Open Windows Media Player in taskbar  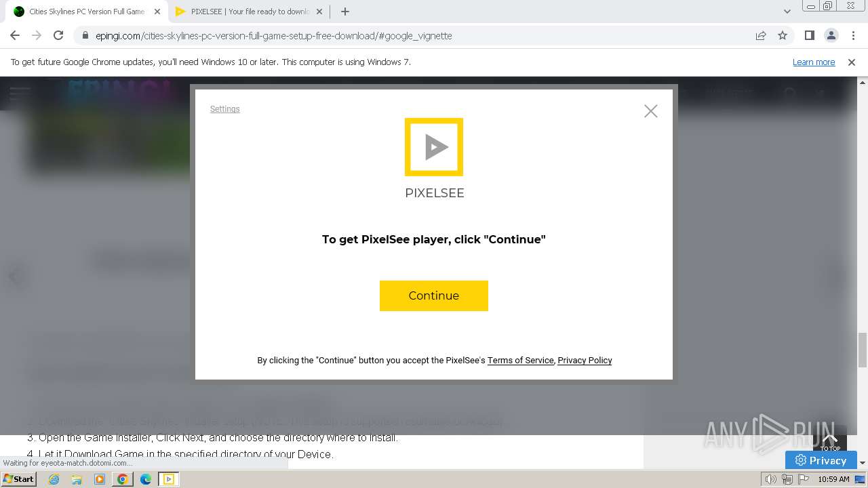point(100,479)
